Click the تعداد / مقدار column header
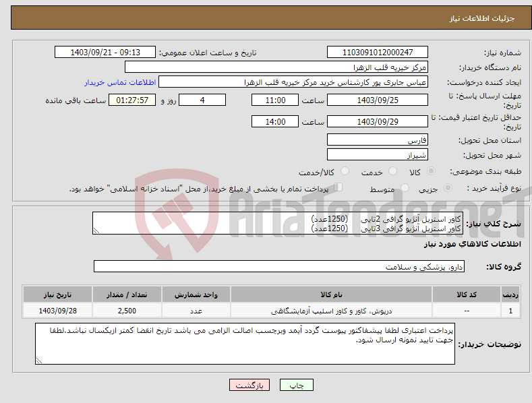 [127, 294]
